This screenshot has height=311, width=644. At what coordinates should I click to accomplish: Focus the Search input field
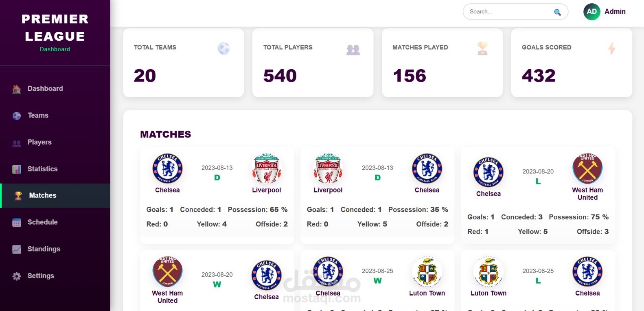pos(509,12)
